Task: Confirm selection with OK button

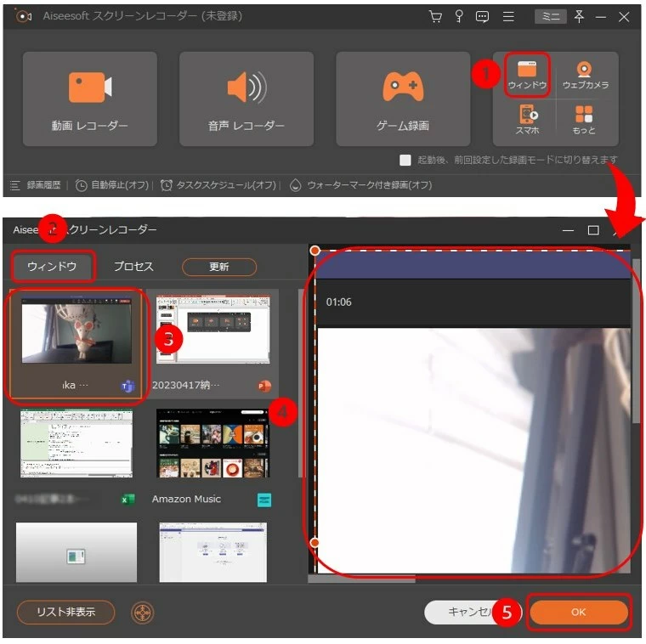Action: click(579, 612)
